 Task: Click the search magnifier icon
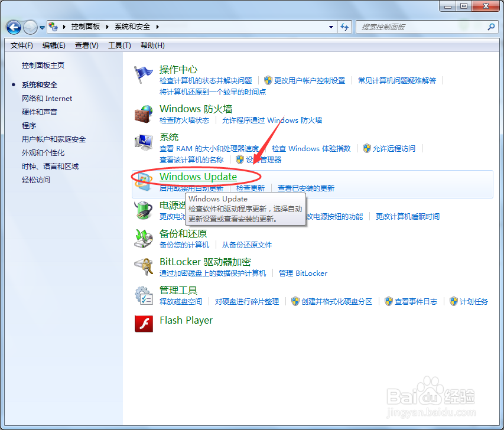click(x=490, y=27)
